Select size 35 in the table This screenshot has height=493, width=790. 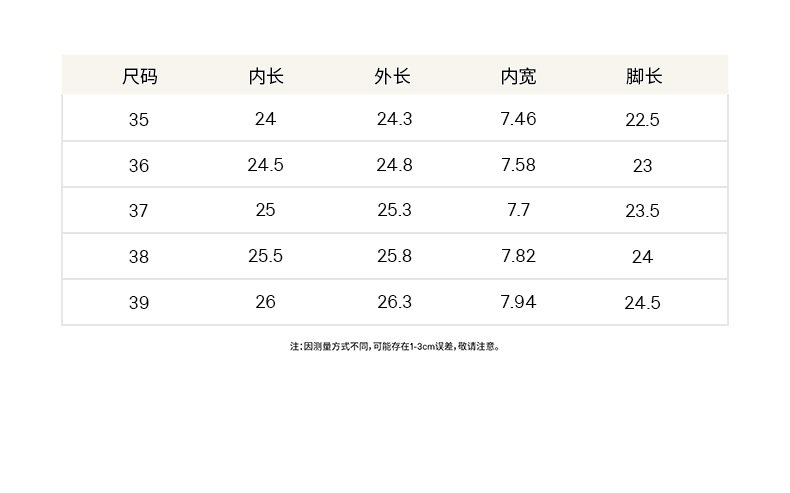pos(139,120)
